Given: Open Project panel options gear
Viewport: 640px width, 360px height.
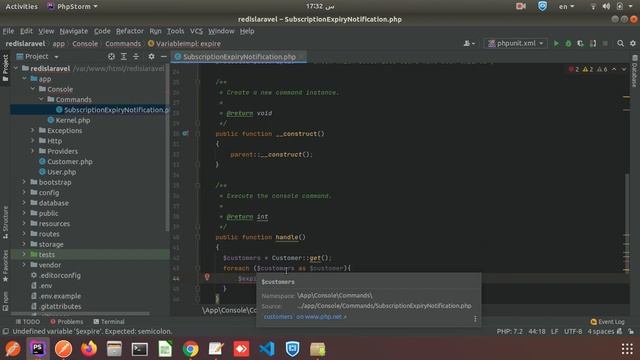Looking at the screenshot, I should click(151, 56).
